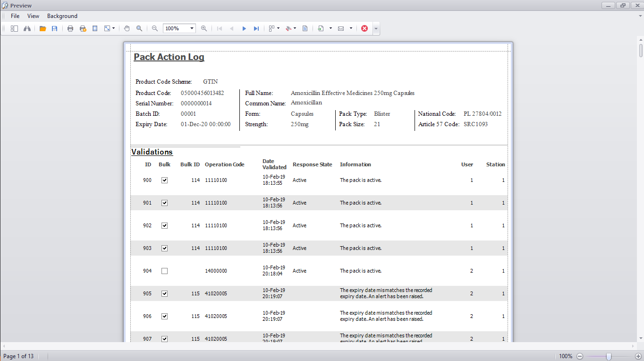
Task: Click the vertical scrollbar down arrow
Action: (x=641, y=338)
